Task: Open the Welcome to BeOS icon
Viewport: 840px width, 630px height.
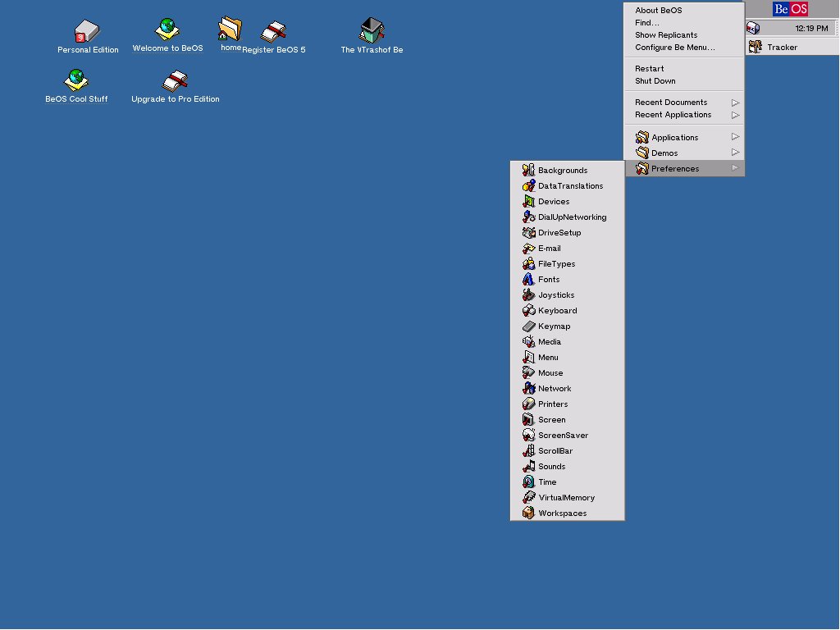Action: [x=167, y=30]
